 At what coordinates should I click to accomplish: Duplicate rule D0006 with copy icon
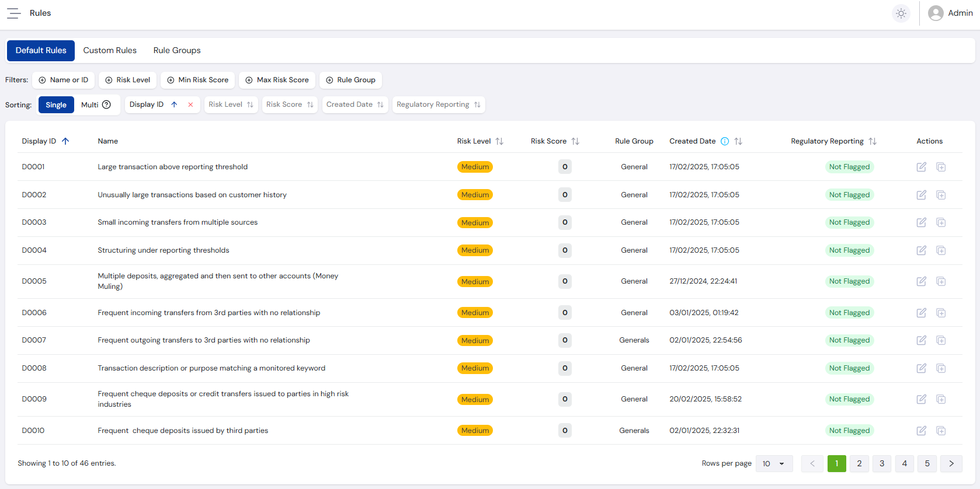[941, 313]
